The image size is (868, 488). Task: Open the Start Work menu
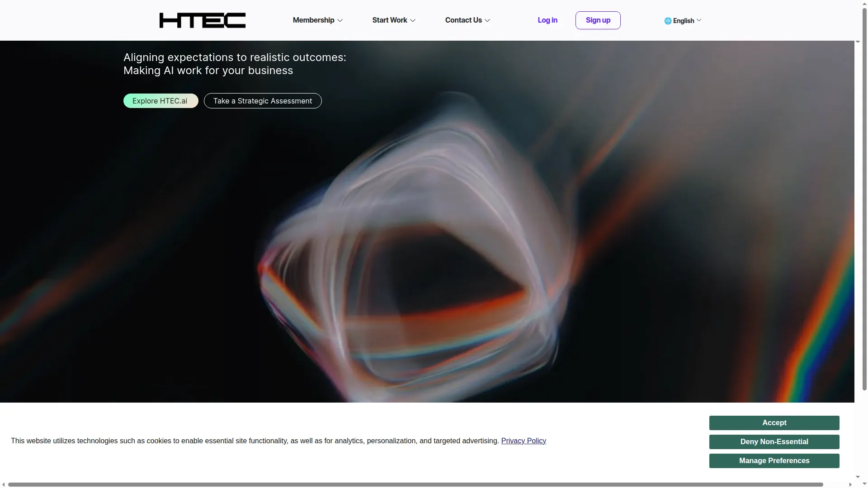(x=394, y=20)
